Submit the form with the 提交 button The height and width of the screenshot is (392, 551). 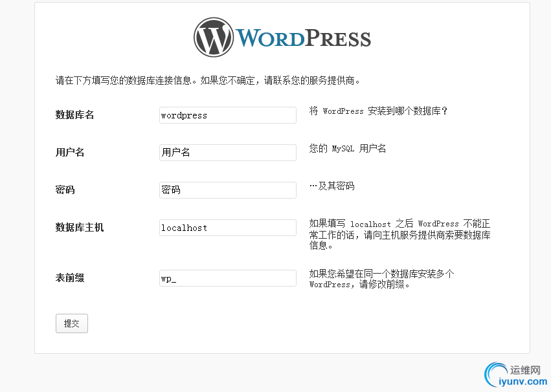[72, 323]
